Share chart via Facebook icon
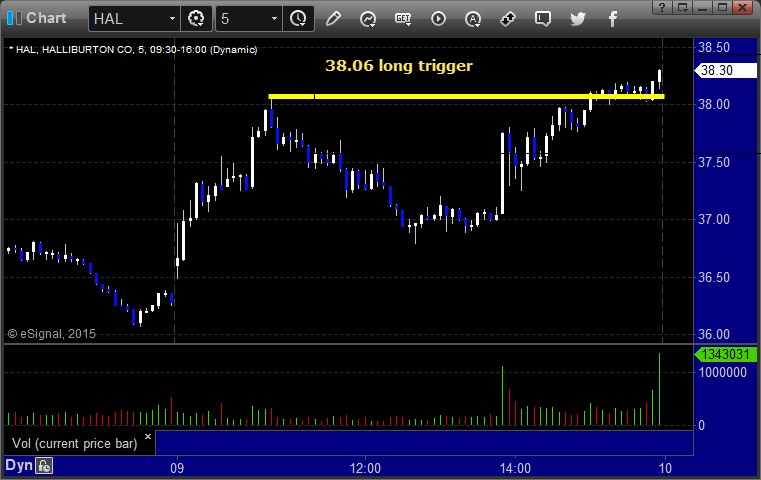 [x=612, y=19]
